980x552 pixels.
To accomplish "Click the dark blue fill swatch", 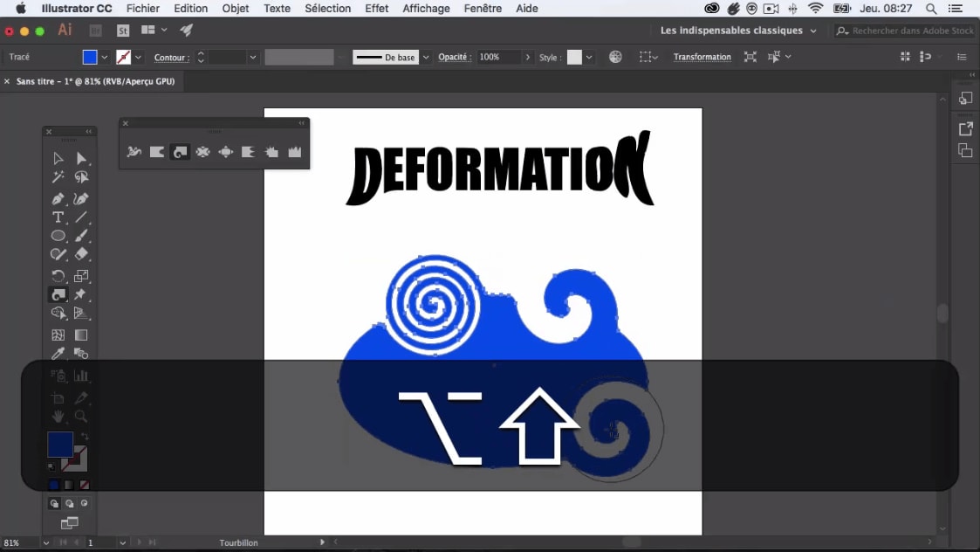I will (x=59, y=445).
